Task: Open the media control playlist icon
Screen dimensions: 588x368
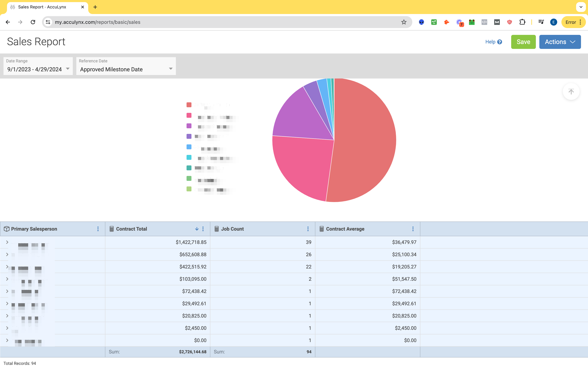Action: (541, 22)
